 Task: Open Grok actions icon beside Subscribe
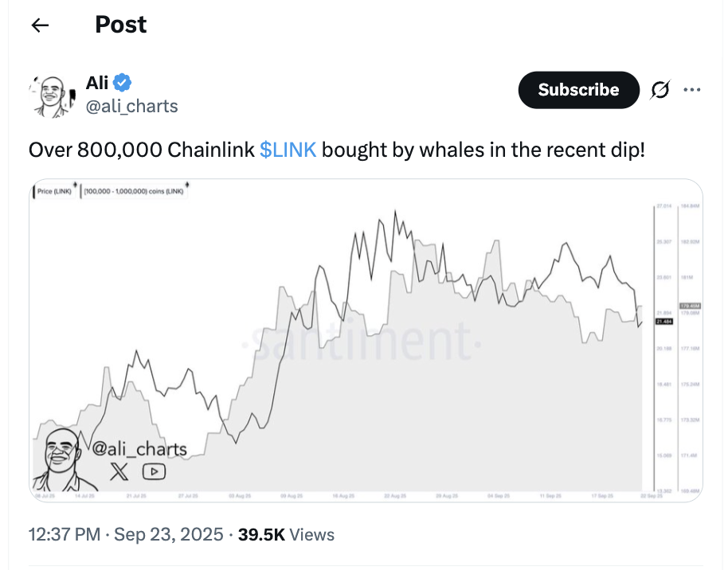pyautogui.click(x=660, y=91)
